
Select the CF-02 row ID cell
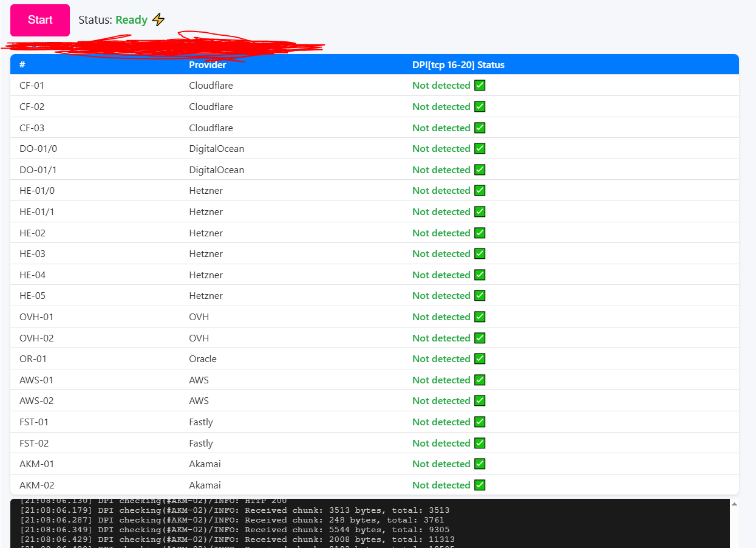pyautogui.click(x=32, y=107)
